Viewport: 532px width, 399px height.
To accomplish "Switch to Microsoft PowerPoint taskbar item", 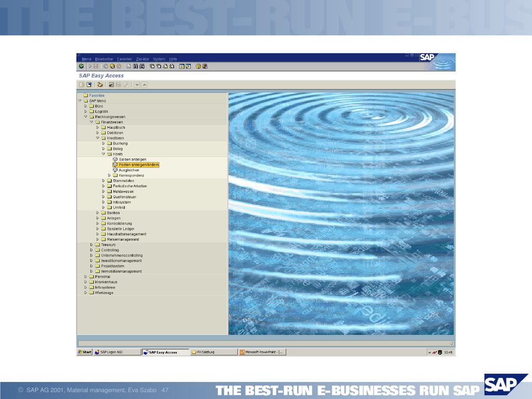I will [x=262, y=352].
